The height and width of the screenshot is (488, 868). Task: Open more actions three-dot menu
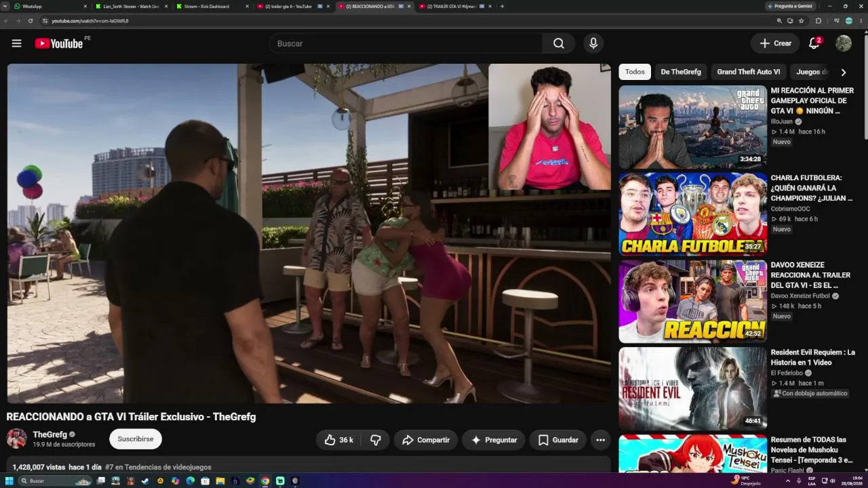click(x=600, y=440)
